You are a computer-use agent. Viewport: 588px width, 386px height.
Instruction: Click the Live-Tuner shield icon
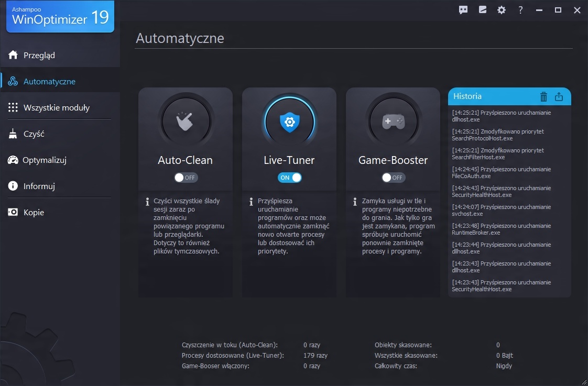(x=289, y=122)
